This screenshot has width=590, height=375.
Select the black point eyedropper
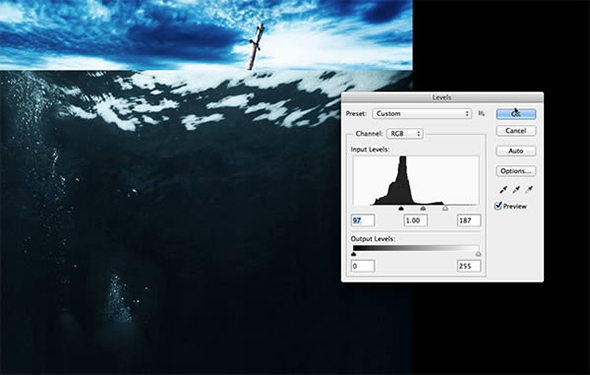tap(503, 190)
